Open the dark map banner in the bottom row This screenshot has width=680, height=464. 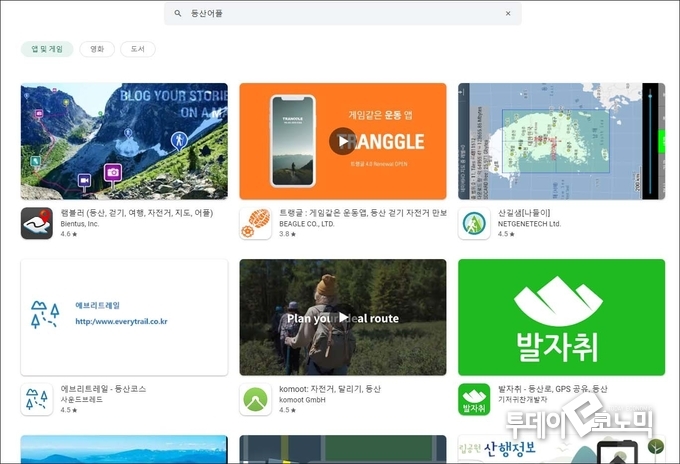pos(343,449)
